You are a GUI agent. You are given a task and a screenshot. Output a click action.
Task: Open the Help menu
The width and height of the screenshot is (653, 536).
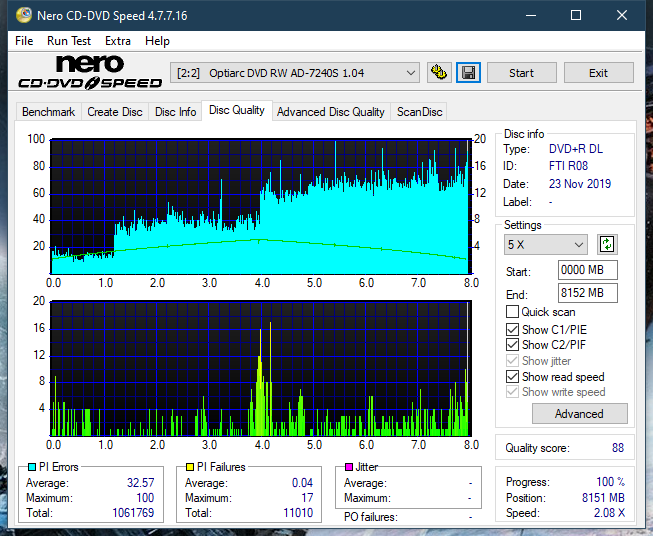pos(157,41)
